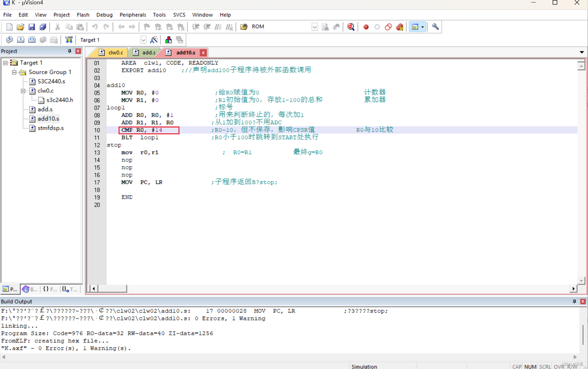Open Manage Components via the colored blocks icon
This screenshot has width=588, height=369.
[169, 40]
